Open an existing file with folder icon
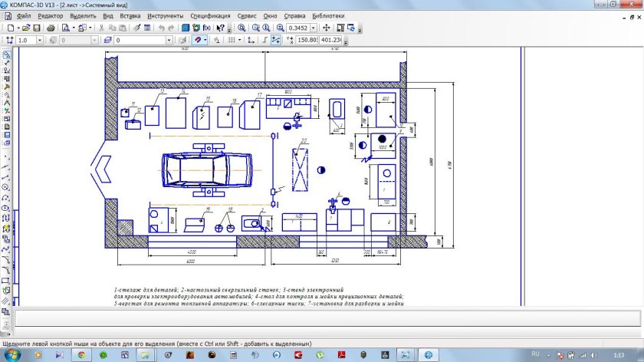644x362 pixels. (x=25, y=28)
